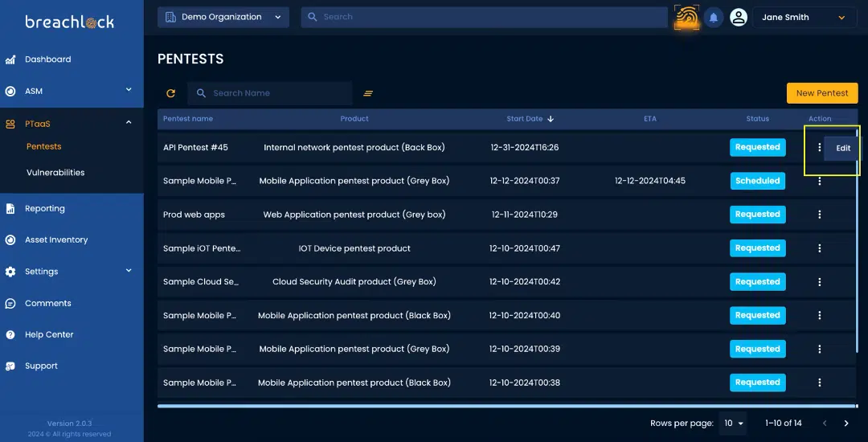The image size is (868, 442).
Task: Open Vulnerabilities in the sidebar
Action: [55, 173]
